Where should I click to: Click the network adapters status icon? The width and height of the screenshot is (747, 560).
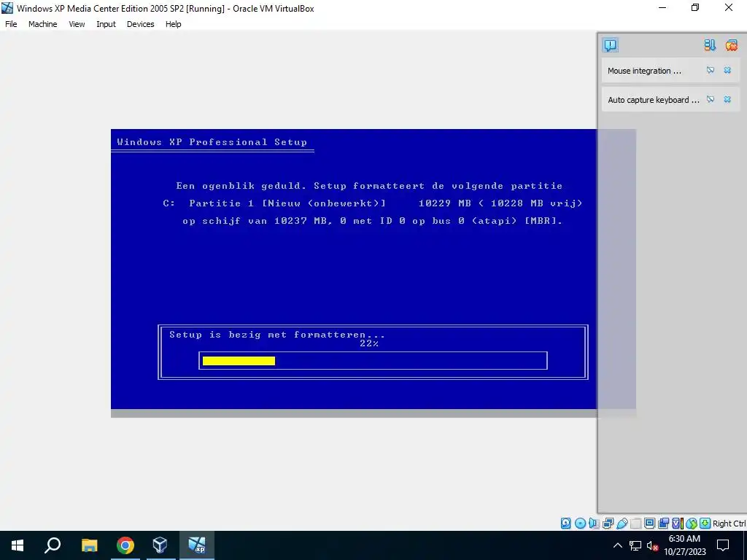click(x=608, y=524)
